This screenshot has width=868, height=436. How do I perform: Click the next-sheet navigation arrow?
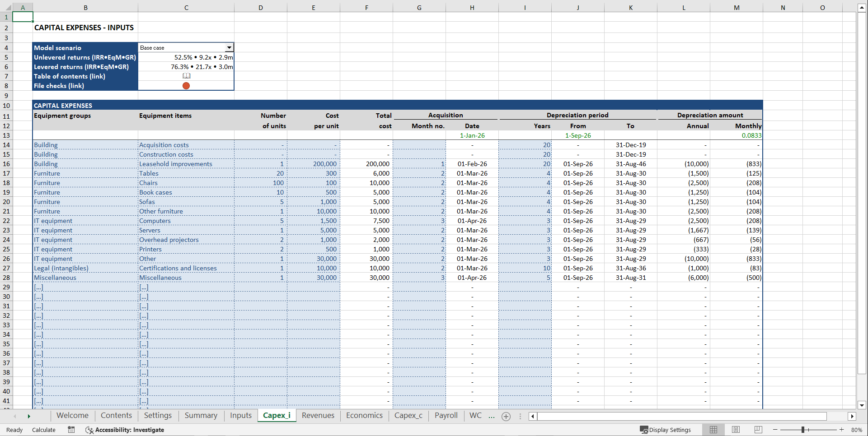[29, 416]
